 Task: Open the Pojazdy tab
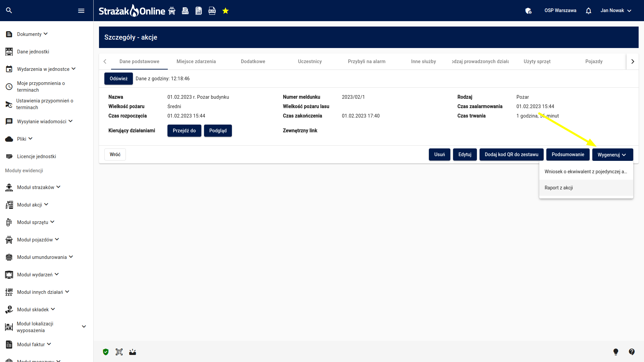coord(594,61)
